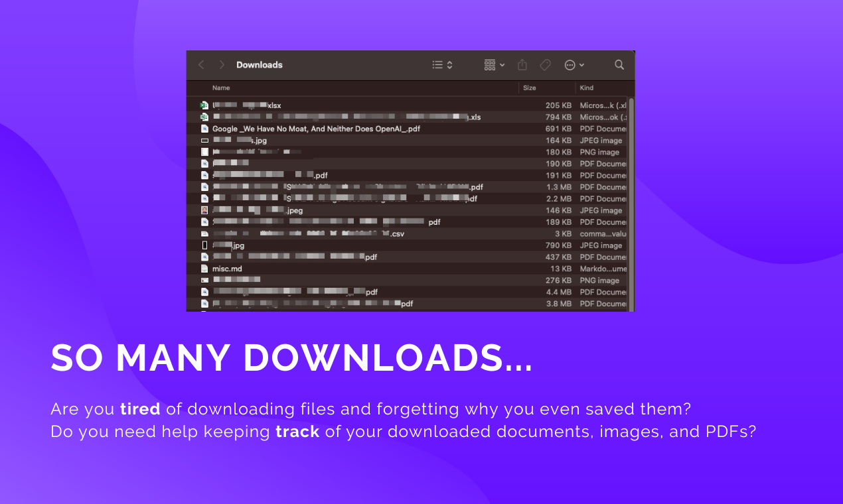Click the Markdown kind of misc.md
The width and height of the screenshot is (843, 504).
[603, 269]
